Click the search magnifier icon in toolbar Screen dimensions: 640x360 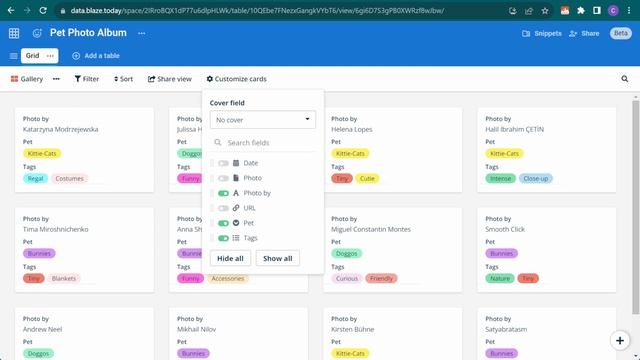point(624,79)
